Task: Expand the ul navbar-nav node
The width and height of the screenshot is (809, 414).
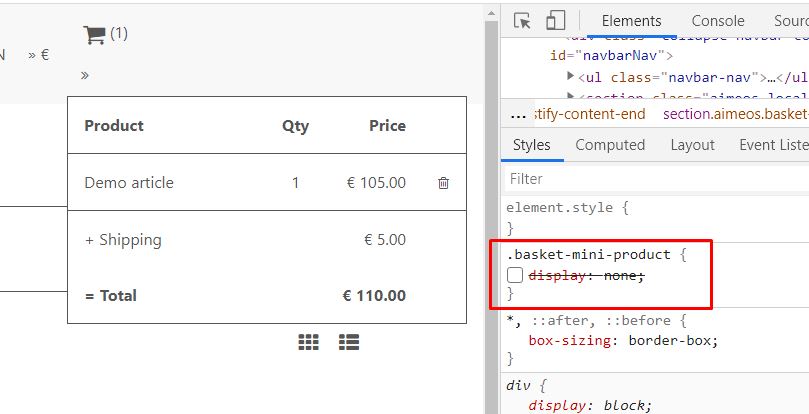Action: (x=570, y=76)
